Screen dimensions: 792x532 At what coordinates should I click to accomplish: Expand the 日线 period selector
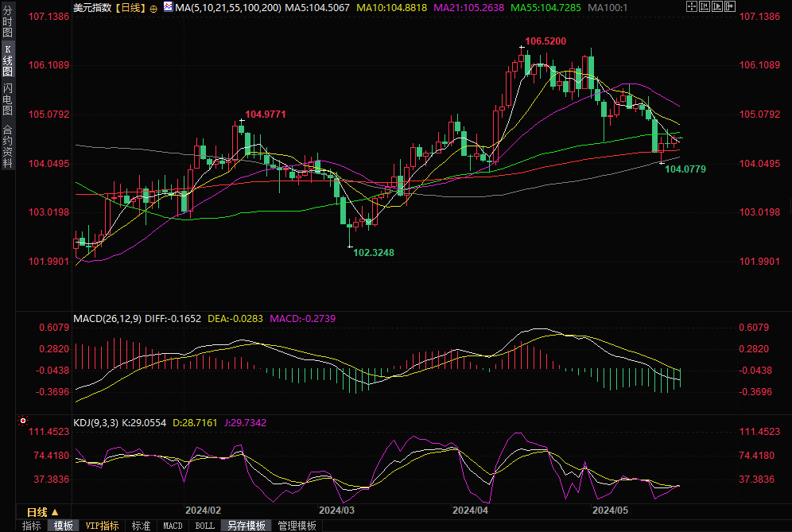click(43, 512)
